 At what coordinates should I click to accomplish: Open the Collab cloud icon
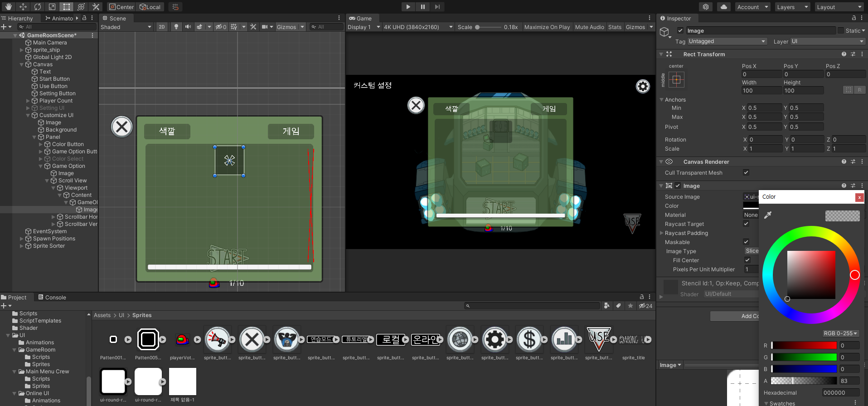724,7
